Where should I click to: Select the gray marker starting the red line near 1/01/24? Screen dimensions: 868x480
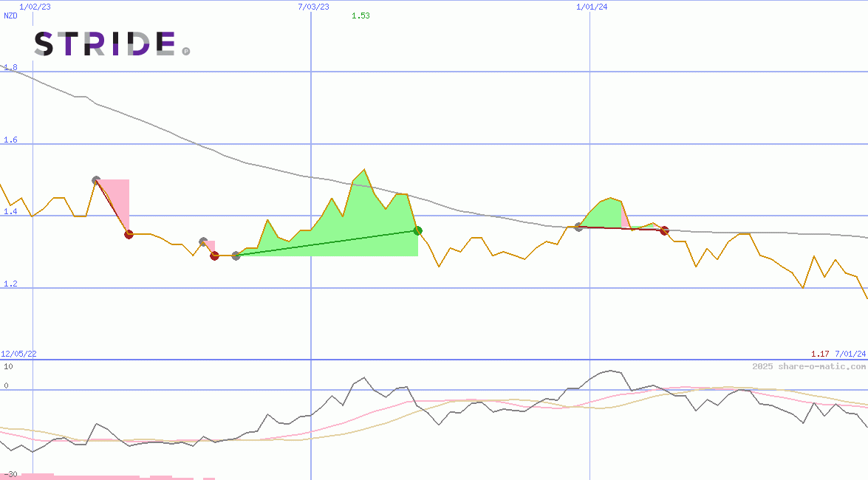pos(578,227)
